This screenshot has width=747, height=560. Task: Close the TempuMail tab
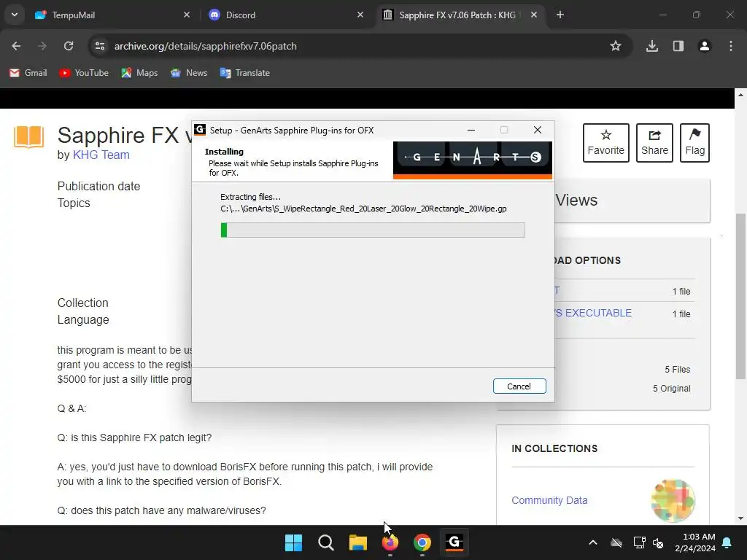coord(187,15)
